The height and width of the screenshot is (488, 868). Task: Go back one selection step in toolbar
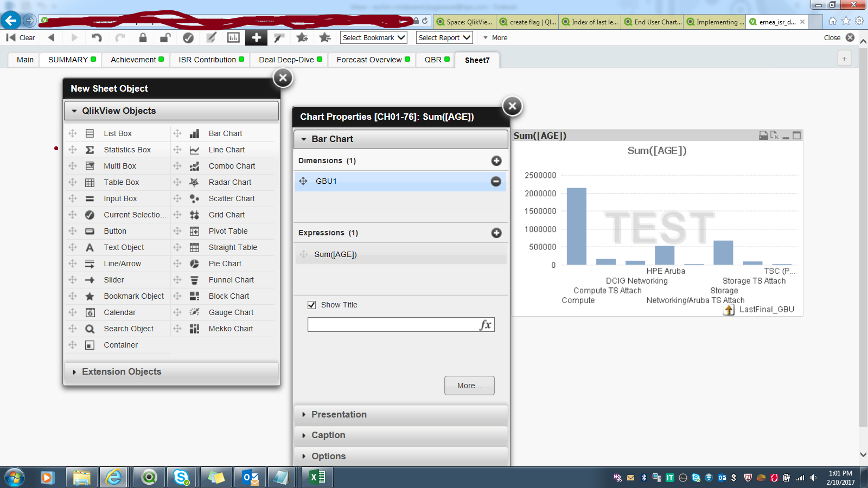point(52,37)
